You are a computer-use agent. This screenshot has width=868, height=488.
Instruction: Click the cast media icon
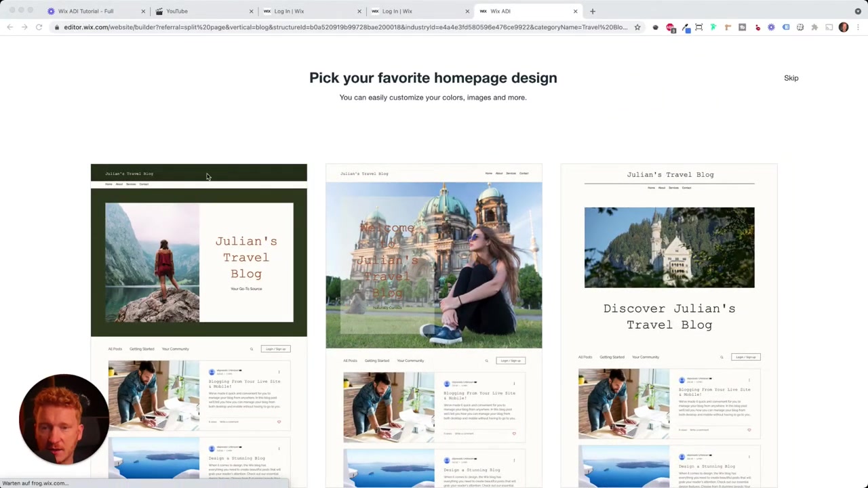point(829,27)
